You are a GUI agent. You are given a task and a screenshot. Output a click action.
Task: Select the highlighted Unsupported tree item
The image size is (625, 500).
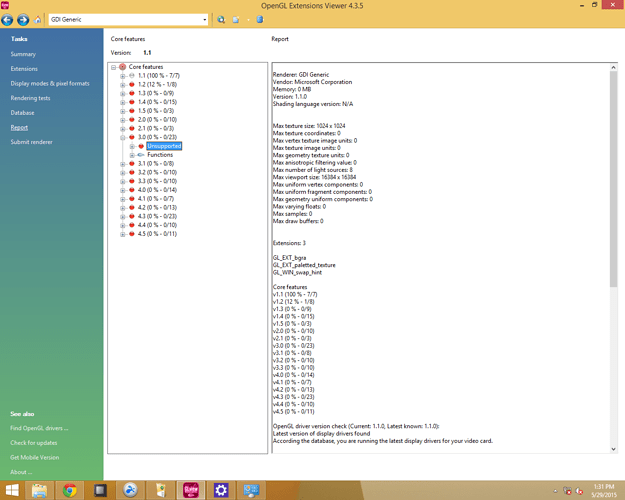click(164, 146)
